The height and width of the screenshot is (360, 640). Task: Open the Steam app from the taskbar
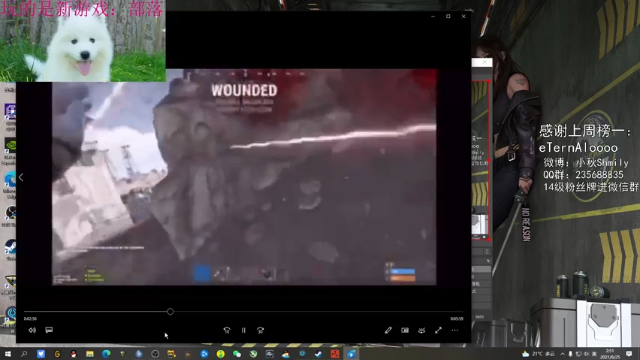[x=318, y=354]
